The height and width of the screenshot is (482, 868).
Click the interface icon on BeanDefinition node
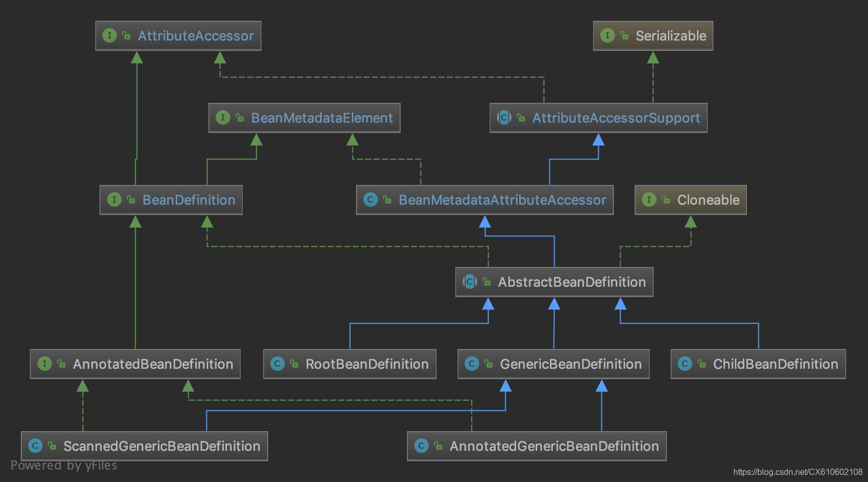114,199
